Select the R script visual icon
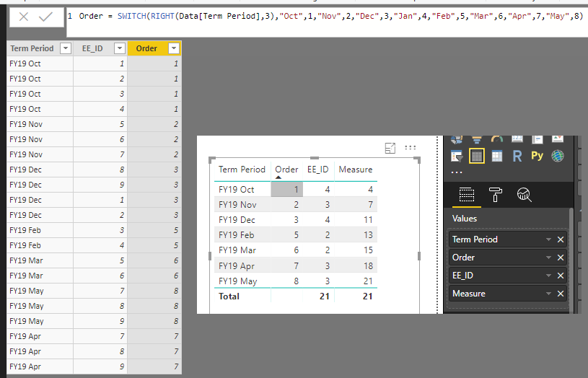 pyautogui.click(x=517, y=156)
